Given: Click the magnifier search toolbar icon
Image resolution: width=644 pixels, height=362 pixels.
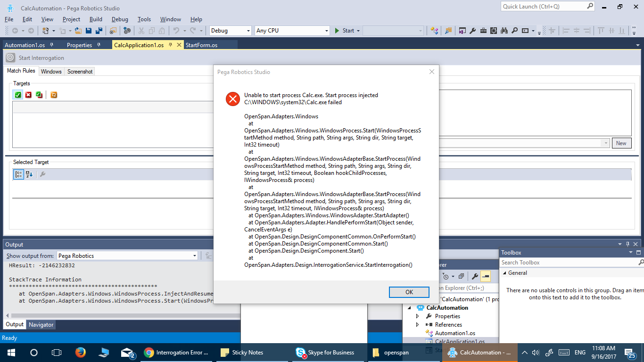Looking at the screenshot, I should coord(514,31).
